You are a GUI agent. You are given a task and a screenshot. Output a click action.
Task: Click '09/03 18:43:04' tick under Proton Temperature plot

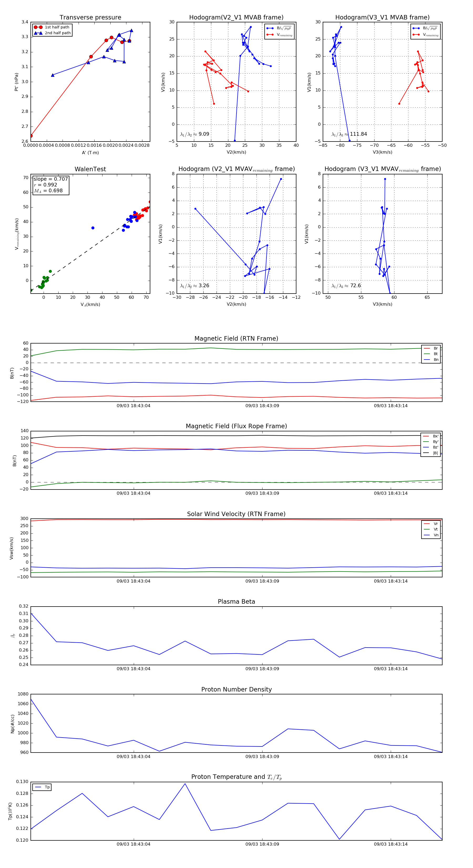(x=133, y=844)
